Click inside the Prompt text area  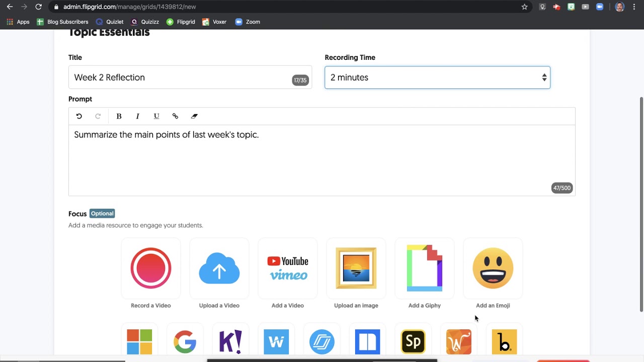pyautogui.click(x=322, y=160)
